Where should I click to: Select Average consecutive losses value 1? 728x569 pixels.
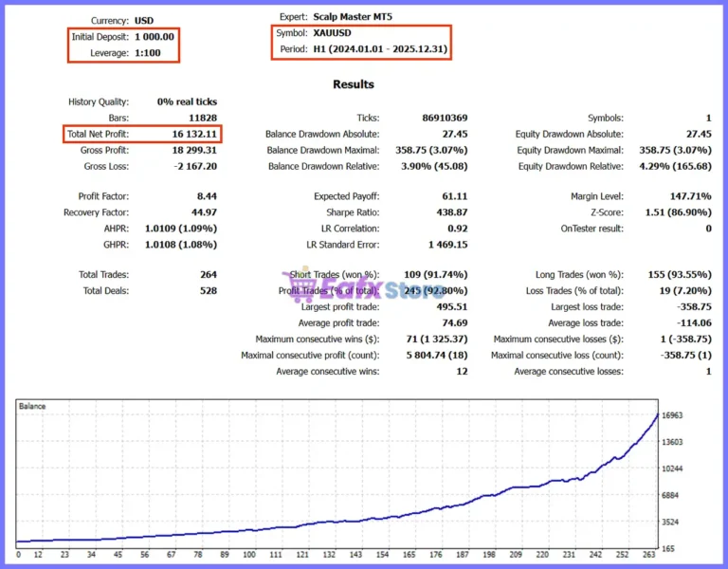709,372
